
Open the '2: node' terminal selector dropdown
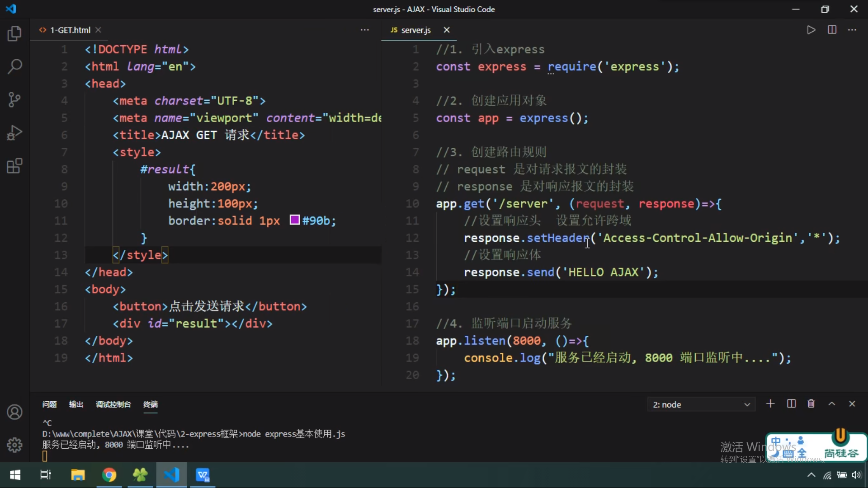(x=701, y=404)
